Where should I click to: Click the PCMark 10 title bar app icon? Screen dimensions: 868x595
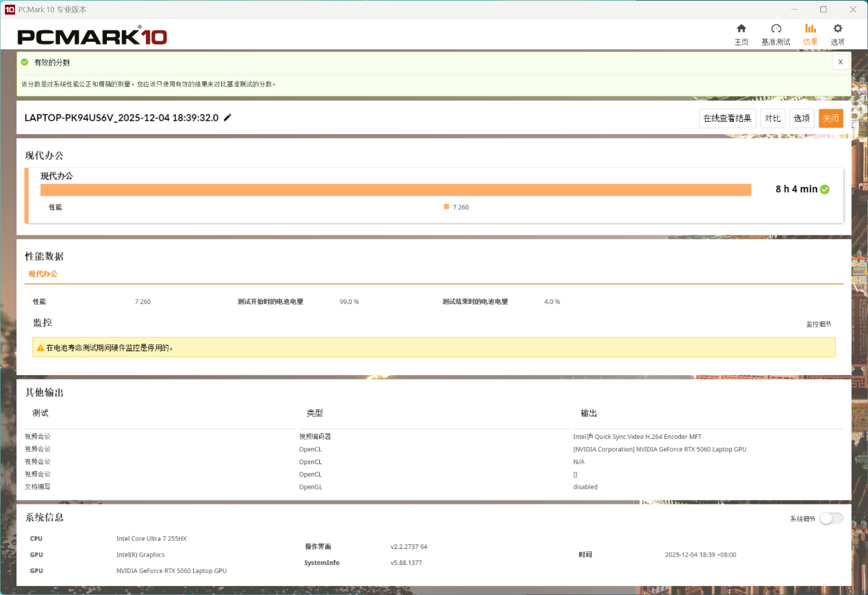pyautogui.click(x=10, y=10)
